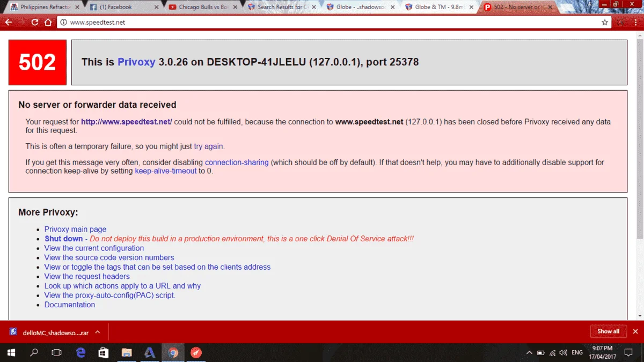
Task: Click the 'More Privoxy:' heading
Action: [48, 212]
